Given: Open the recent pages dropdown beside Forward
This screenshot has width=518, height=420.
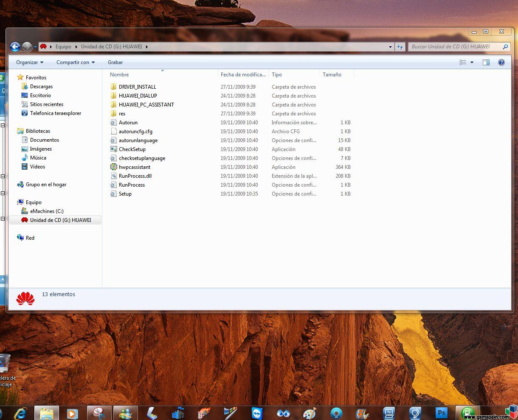Looking at the screenshot, I should (x=35, y=47).
